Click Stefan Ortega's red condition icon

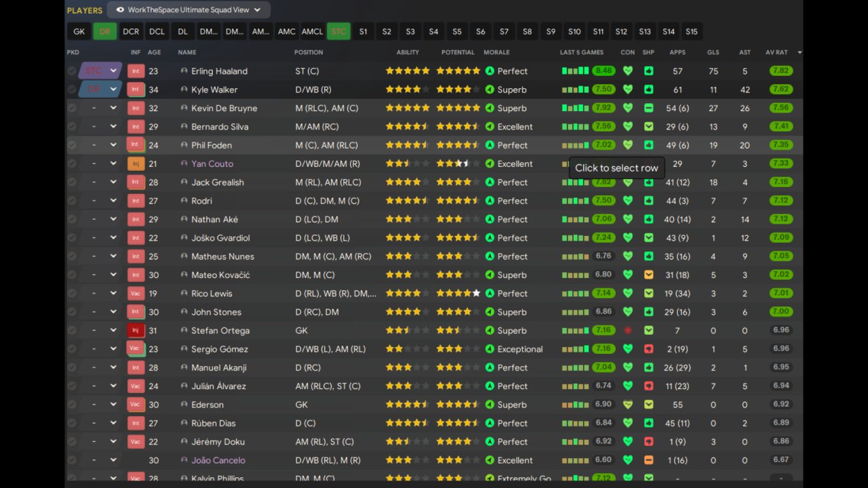pos(628,331)
